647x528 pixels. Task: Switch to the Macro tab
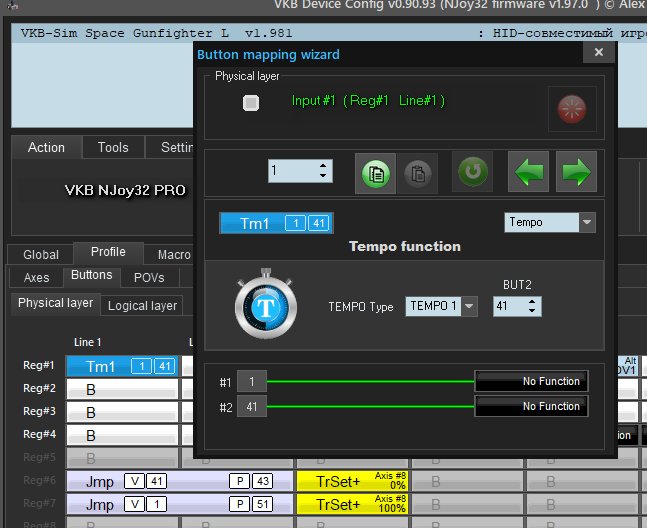(169, 255)
